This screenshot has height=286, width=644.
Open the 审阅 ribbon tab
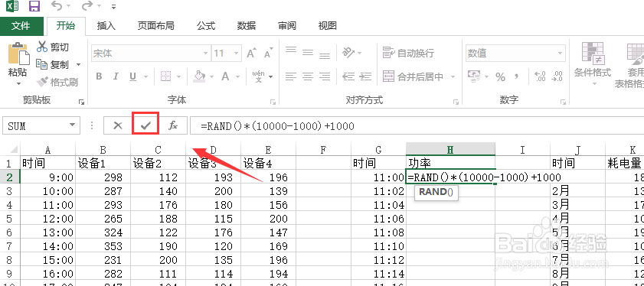click(x=287, y=26)
